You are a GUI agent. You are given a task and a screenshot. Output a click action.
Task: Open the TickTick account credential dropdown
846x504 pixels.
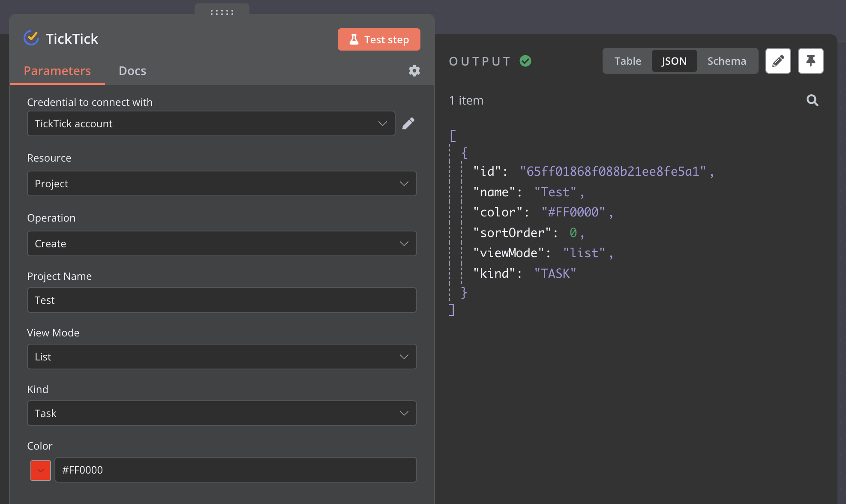[211, 123]
